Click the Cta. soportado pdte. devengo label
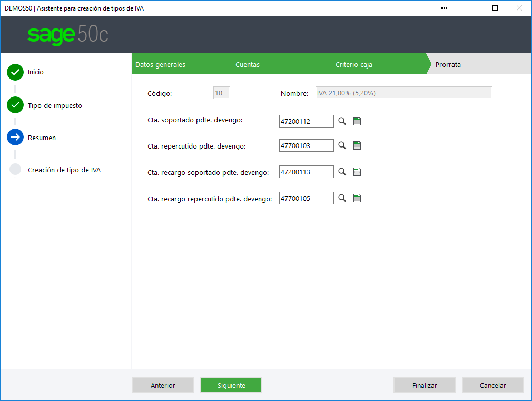The image size is (532, 401). click(195, 120)
